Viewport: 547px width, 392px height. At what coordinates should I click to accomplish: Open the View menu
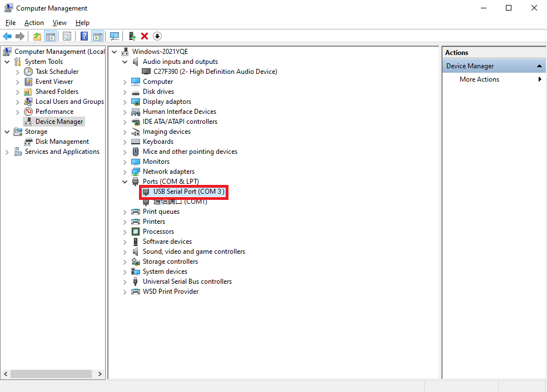[x=59, y=23]
